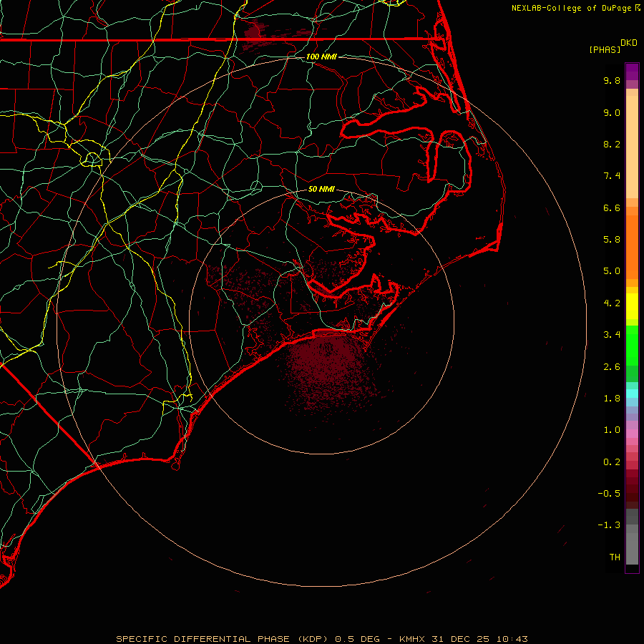The height and width of the screenshot is (644, 644).
Task: Click the 2.6 legend value
Action: click(x=612, y=367)
